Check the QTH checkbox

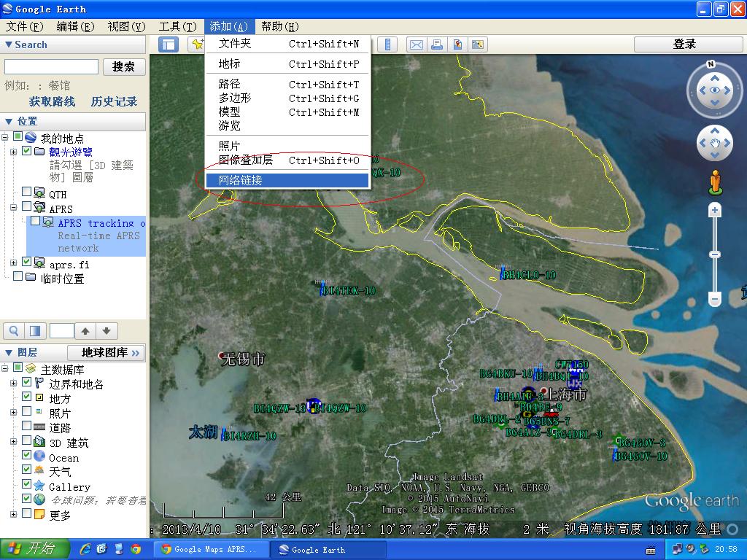click(x=27, y=192)
